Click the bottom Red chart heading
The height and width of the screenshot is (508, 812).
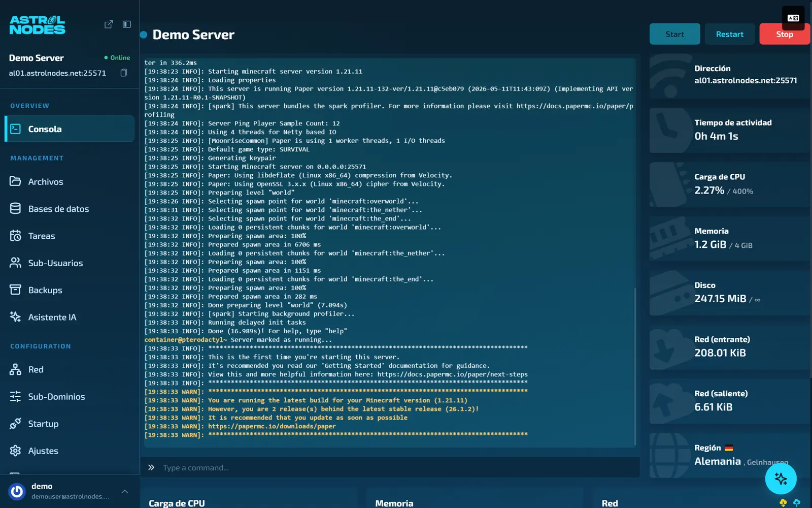610,503
